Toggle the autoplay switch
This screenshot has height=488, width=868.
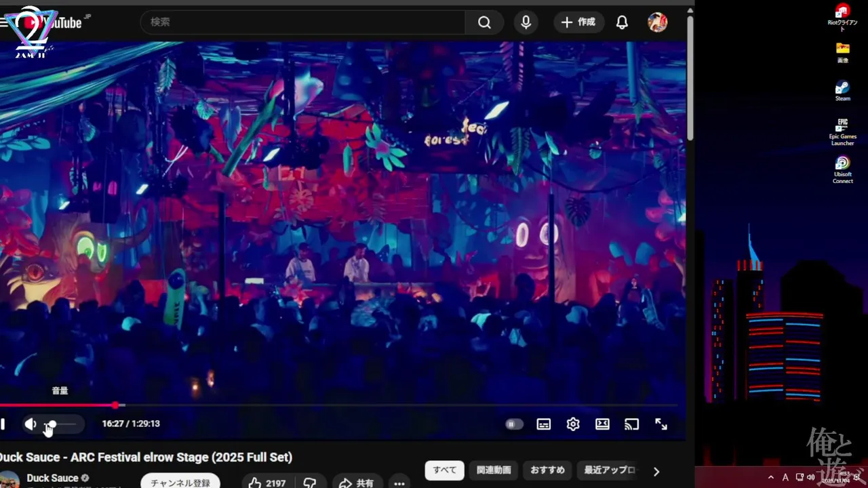(x=514, y=424)
